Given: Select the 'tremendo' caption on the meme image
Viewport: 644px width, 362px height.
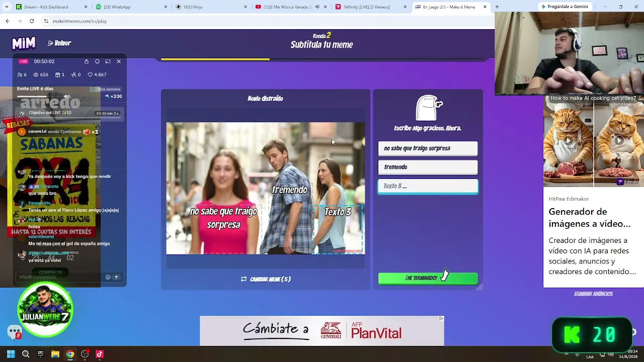Looking at the screenshot, I should coord(289,190).
